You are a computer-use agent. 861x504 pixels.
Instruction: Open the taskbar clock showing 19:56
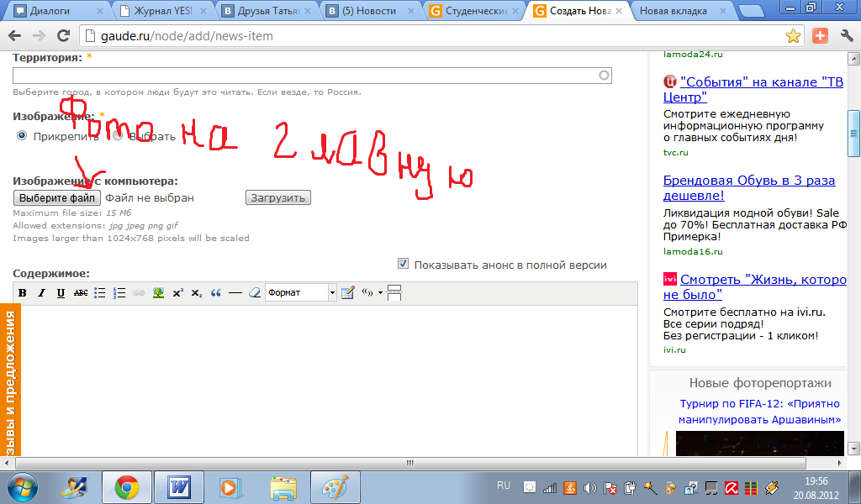[x=816, y=487]
